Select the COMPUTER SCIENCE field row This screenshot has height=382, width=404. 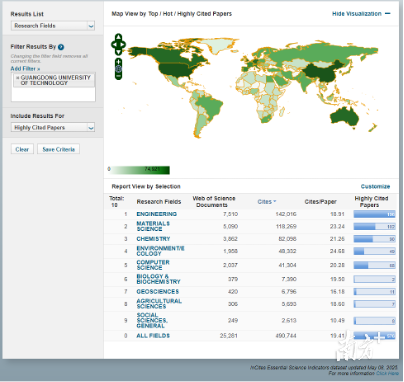[251, 265]
